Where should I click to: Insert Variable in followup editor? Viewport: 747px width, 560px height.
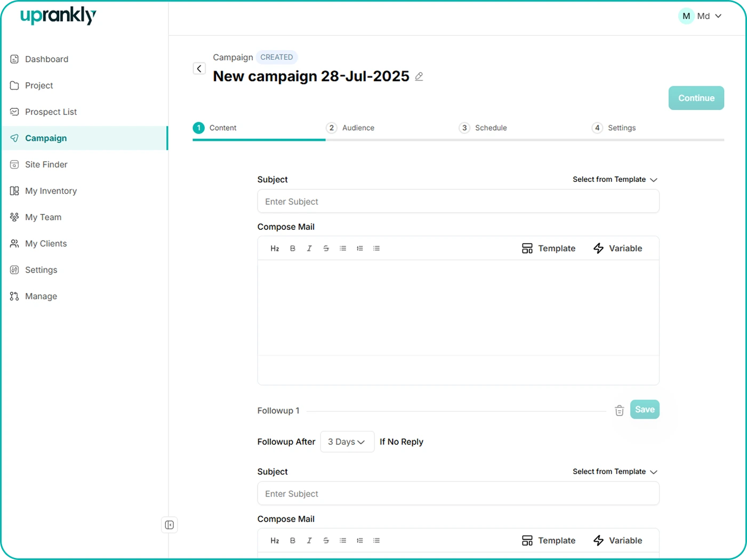(618, 541)
